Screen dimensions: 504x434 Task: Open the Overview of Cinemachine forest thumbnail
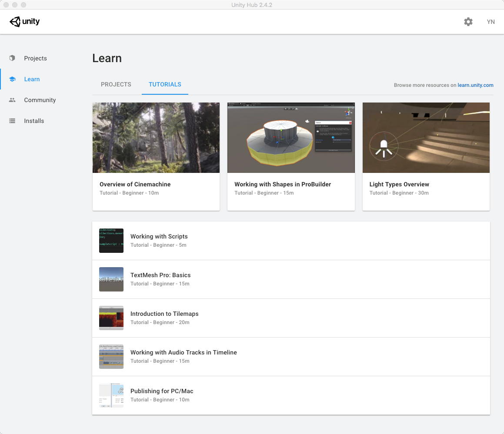pyautogui.click(x=156, y=138)
